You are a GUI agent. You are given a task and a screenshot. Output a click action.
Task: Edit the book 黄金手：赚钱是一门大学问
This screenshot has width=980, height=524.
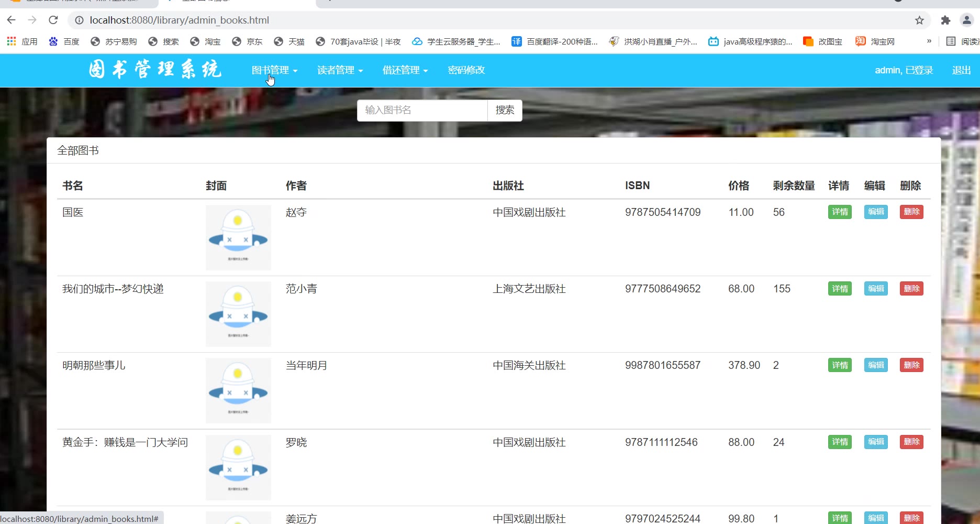click(x=876, y=442)
